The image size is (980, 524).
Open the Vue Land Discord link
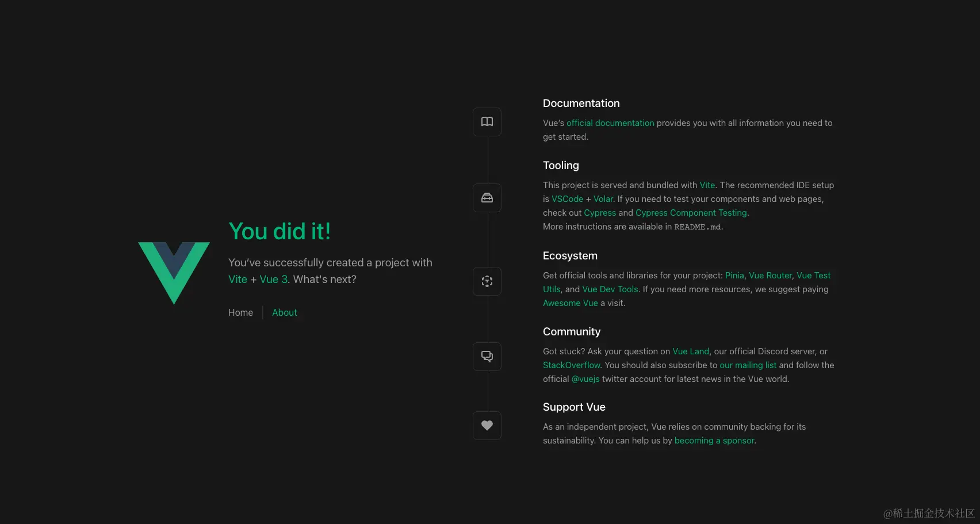[691, 351]
